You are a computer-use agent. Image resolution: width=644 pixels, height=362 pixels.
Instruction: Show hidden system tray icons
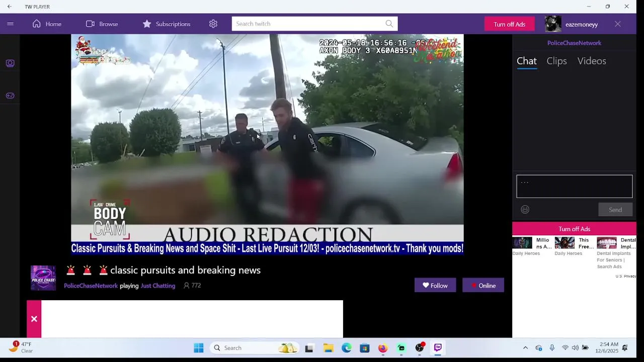coord(525,348)
